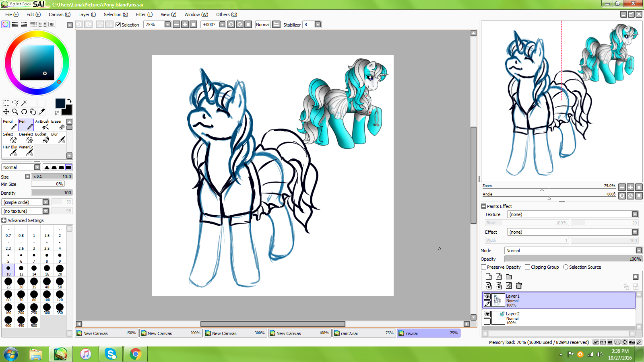Pick the eyedropper color picker tool
The image size is (644, 362).
[42, 112]
